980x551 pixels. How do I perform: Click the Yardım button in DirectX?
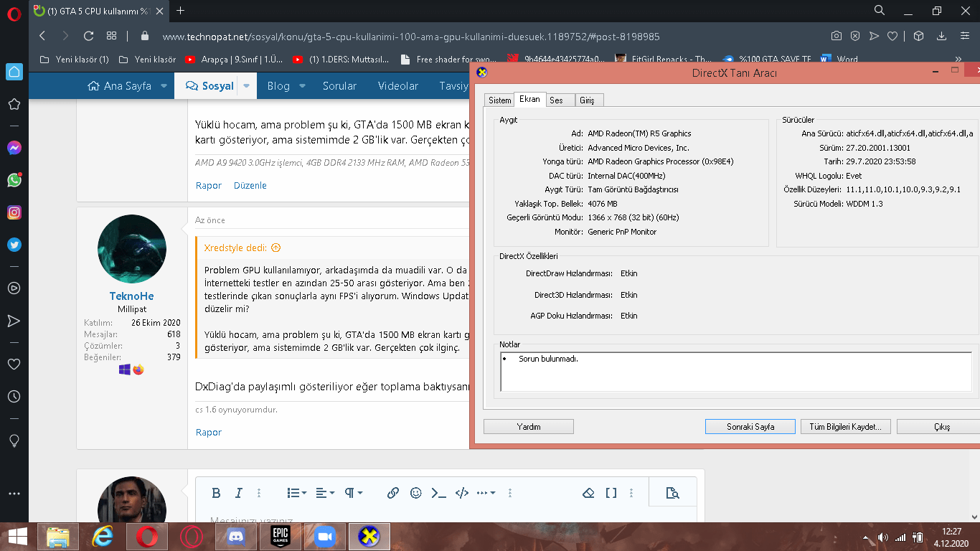(x=529, y=427)
